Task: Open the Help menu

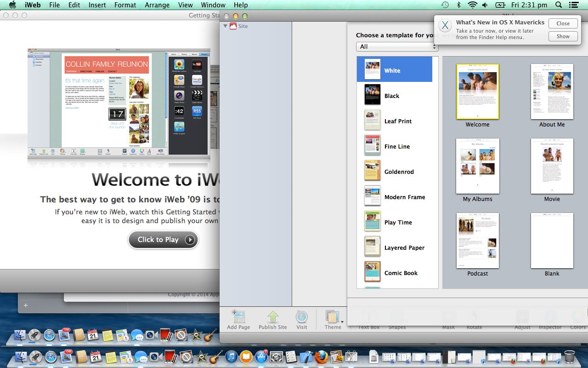Action: pyautogui.click(x=241, y=5)
